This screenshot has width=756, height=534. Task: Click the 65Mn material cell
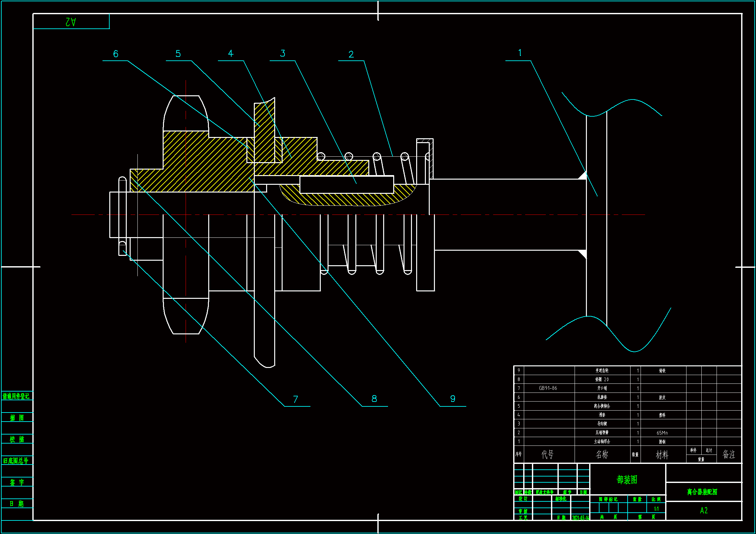pyautogui.click(x=662, y=433)
